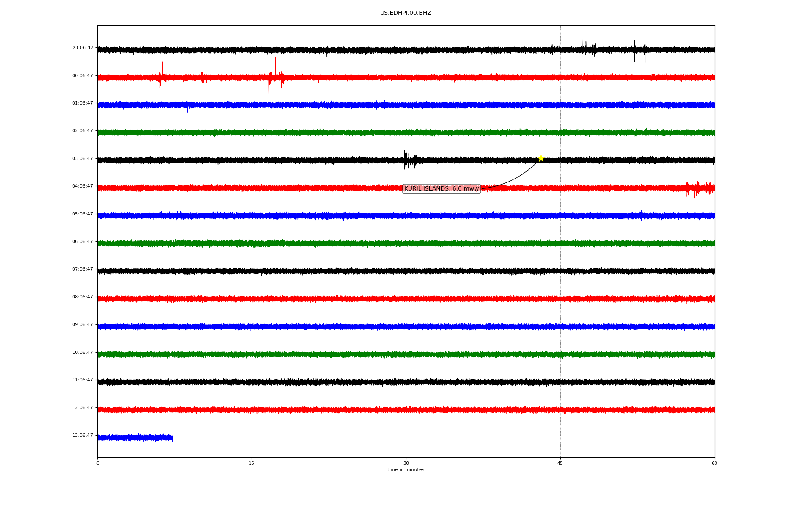Screen dimensions: 812x508
Task: Click the 13:06:47 trace time label
Action: pos(83,436)
